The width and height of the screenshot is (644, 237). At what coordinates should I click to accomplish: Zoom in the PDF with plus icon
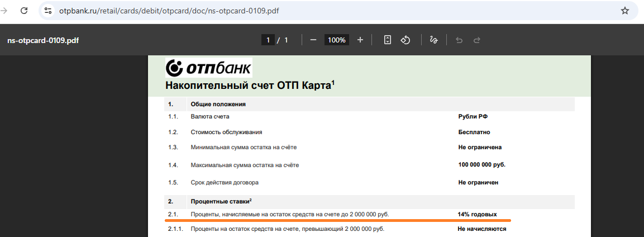[360, 40]
